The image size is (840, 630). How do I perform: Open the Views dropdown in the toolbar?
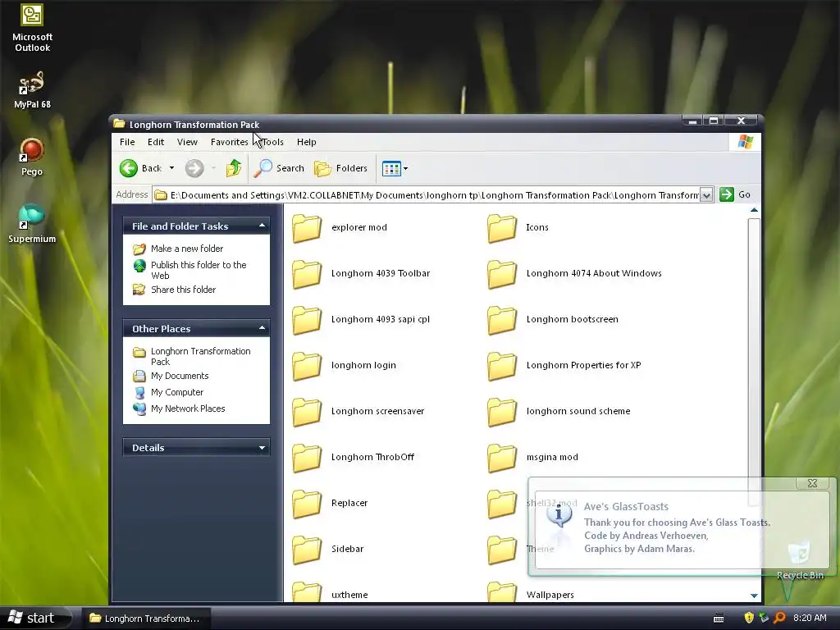[x=395, y=169]
